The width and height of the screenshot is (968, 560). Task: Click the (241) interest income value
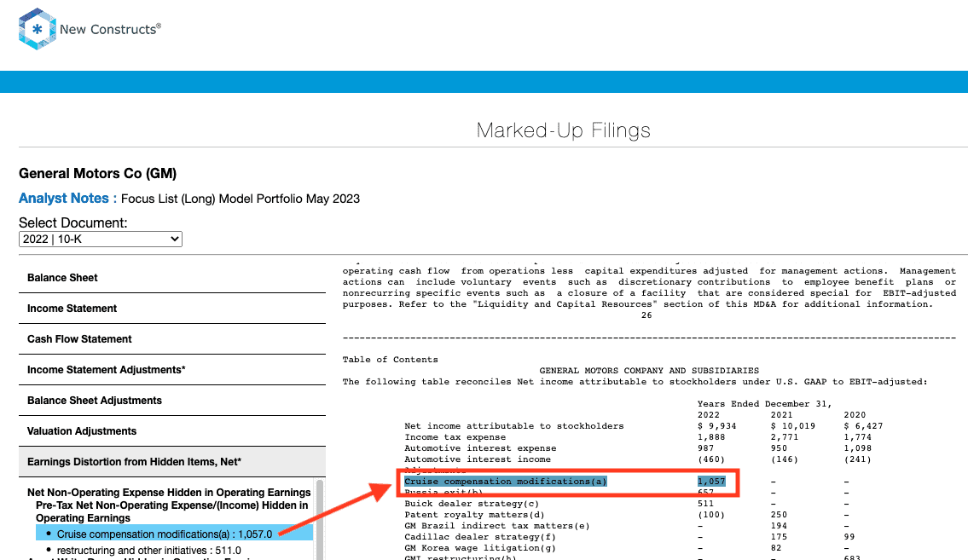coord(857,459)
